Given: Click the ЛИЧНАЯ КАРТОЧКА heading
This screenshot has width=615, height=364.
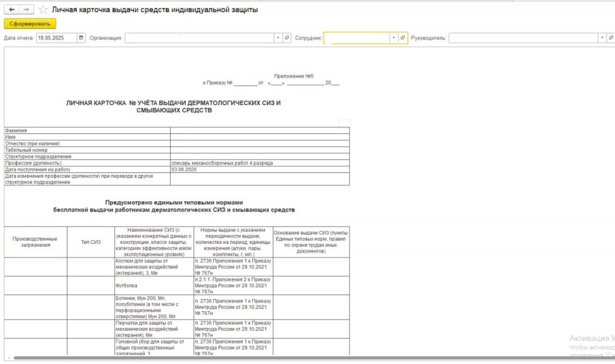Looking at the screenshot, I should [x=174, y=107].
